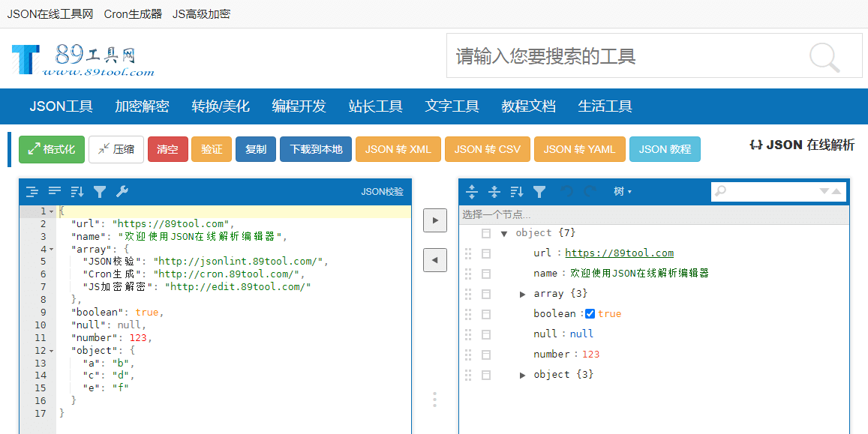Click the sort icon in left editor toolbar
The width and height of the screenshot is (868, 434).
click(x=77, y=192)
